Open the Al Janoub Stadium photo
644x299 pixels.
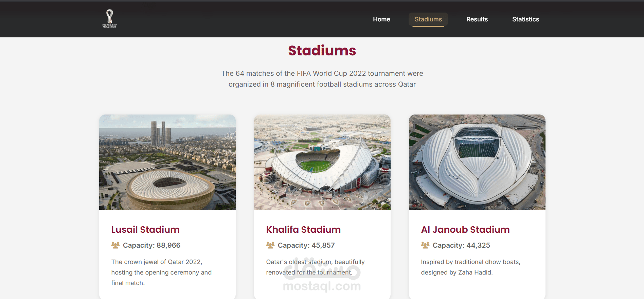coord(477,162)
